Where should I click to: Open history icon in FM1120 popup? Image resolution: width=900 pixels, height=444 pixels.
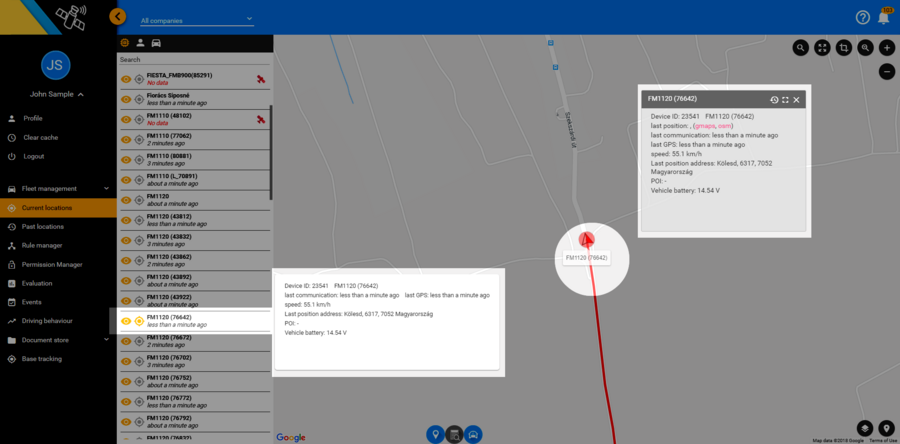pos(774,100)
